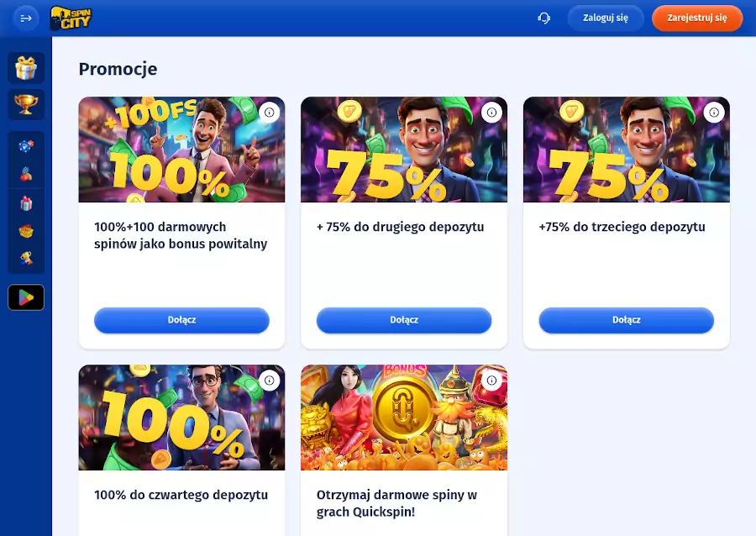
Task: Click the small trophy sidebar icon
Action: [x=26, y=258]
